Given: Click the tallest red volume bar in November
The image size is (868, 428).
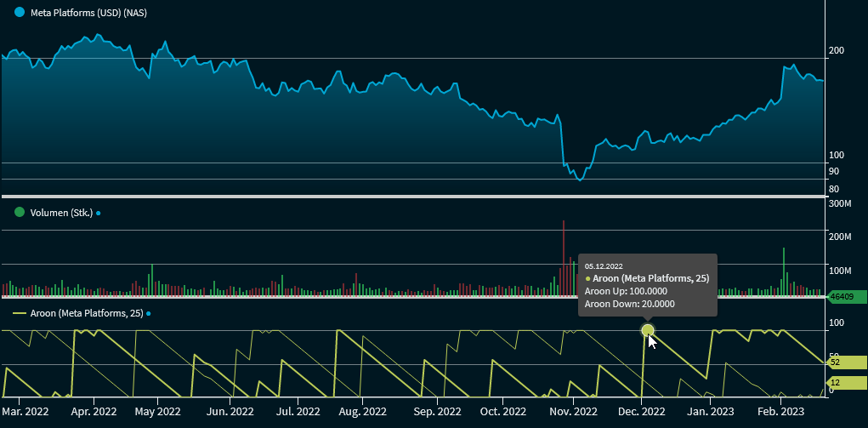Looking at the screenshot, I should point(564,255).
